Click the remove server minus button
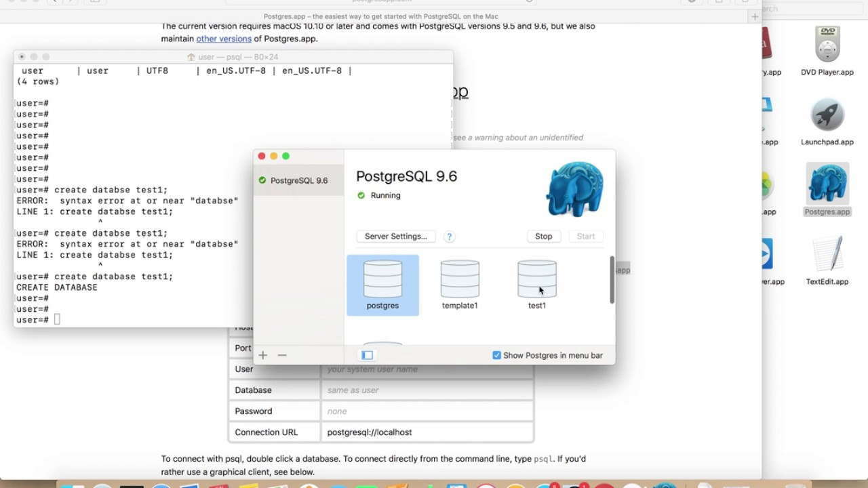 282,355
